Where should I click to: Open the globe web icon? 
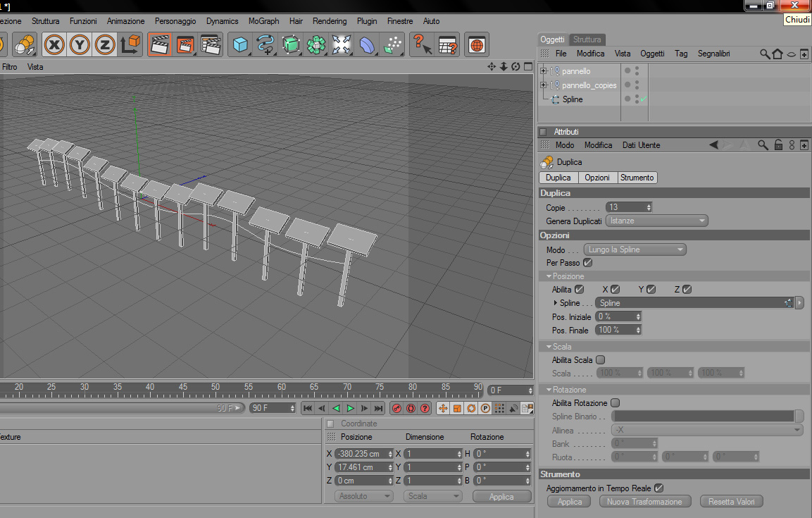click(477, 44)
